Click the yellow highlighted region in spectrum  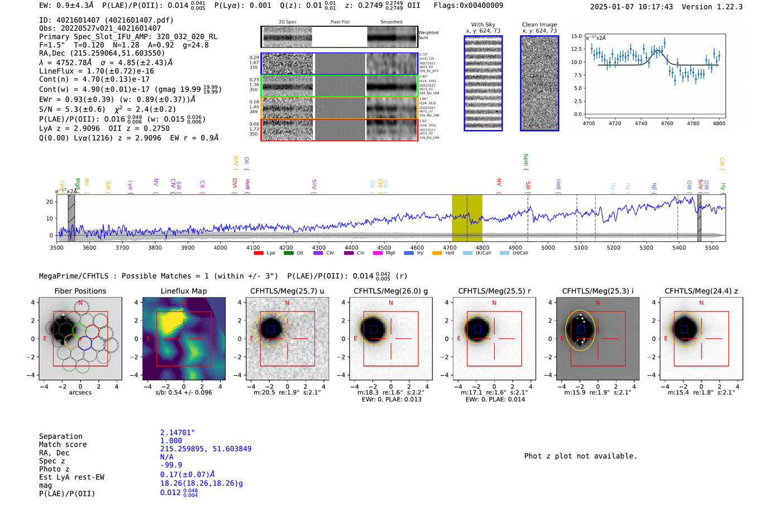pyautogui.click(x=467, y=218)
